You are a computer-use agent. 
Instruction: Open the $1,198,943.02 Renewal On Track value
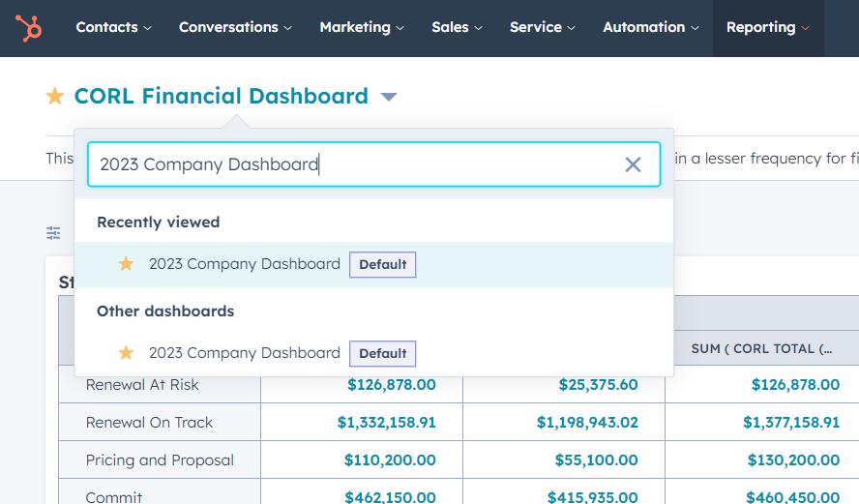point(587,423)
